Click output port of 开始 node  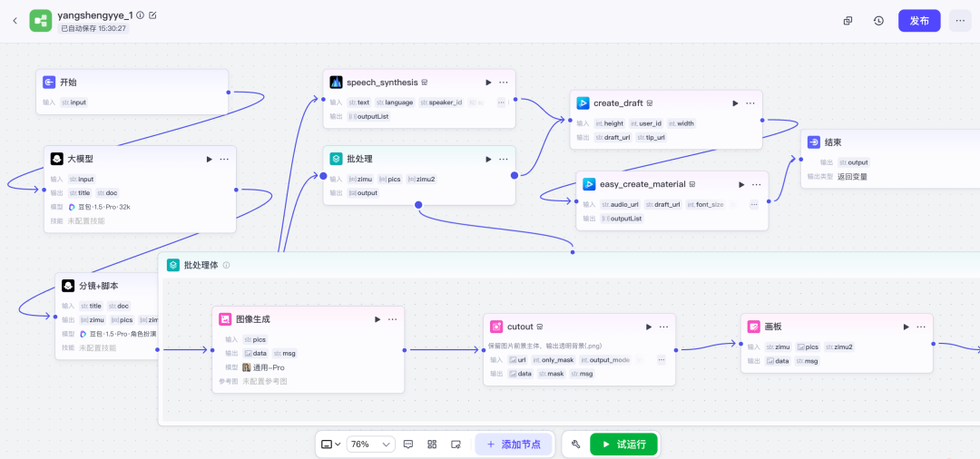click(x=228, y=93)
